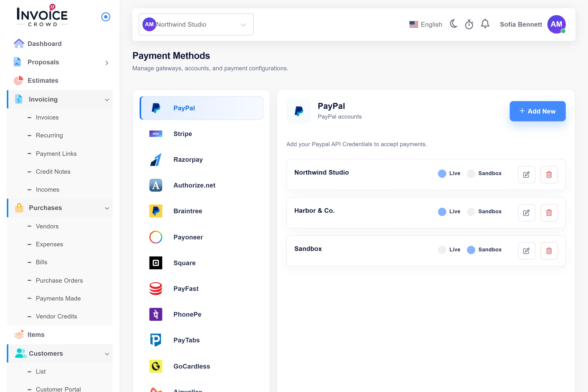Open Expenses page
The image size is (588, 392).
(49, 244)
